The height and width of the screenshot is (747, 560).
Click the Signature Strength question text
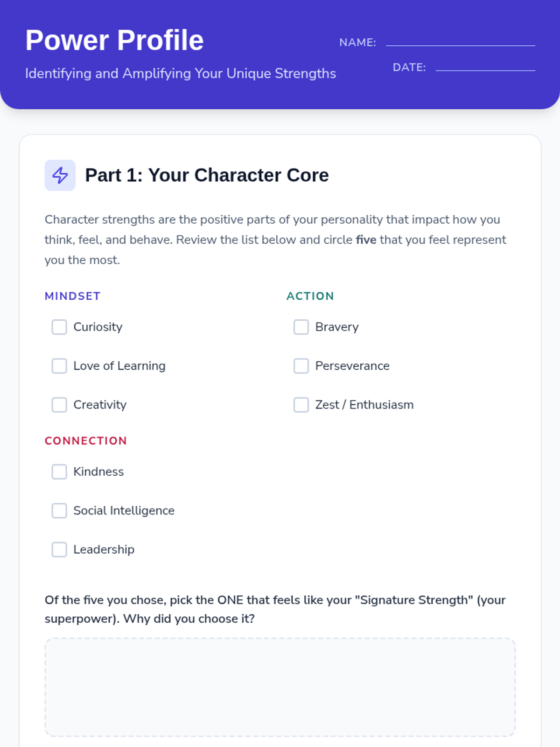[x=275, y=609]
